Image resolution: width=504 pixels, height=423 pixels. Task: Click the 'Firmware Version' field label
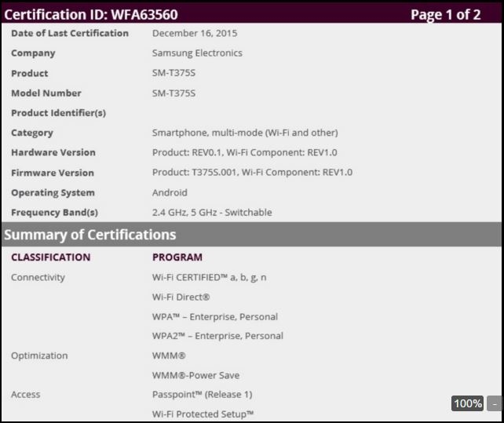tap(53, 173)
